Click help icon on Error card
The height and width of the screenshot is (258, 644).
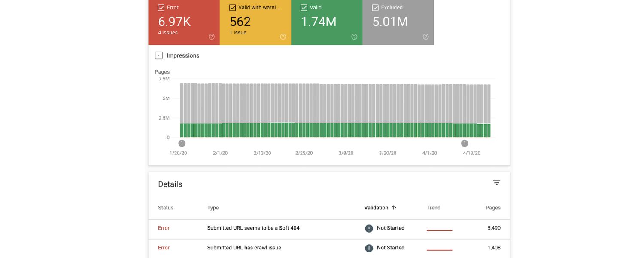(x=212, y=37)
